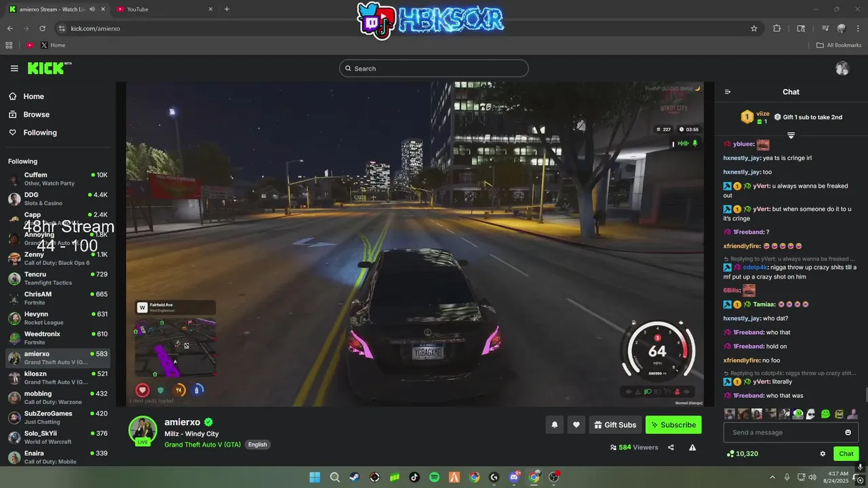This screenshot has width=868, height=488.
Task: Open Cuffem's channel in Following list
Action: pos(58,179)
